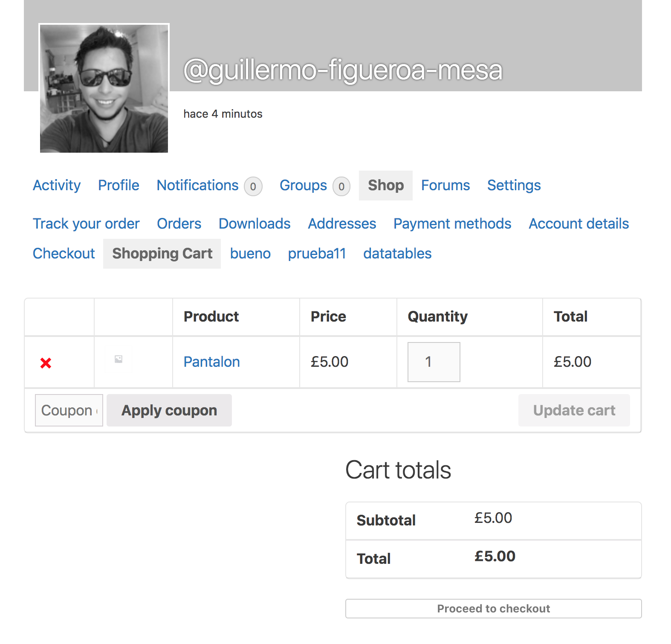The height and width of the screenshot is (644, 671).
Task: Go to Addresses
Action: coord(342,224)
